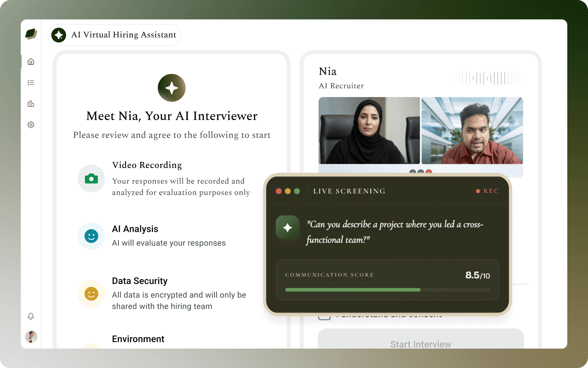Click the Start Interview button
588x368 pixels.
(421, 339)
